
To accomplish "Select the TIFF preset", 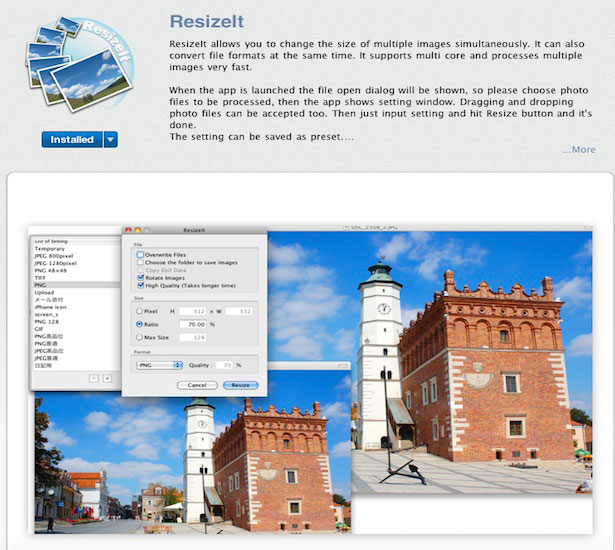I will pyautogui.click(x=75, y=278).
